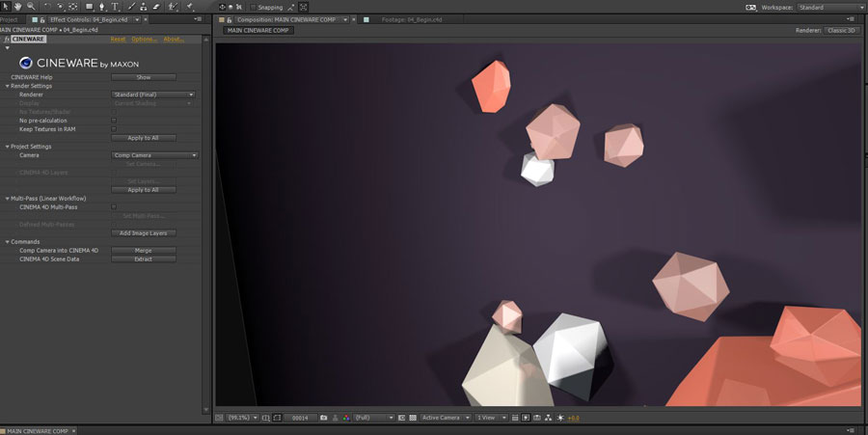Click the snapshot camera icon
Image resolution: width=868 pixels, height=435 pixels.
click(x=323, y=418)
